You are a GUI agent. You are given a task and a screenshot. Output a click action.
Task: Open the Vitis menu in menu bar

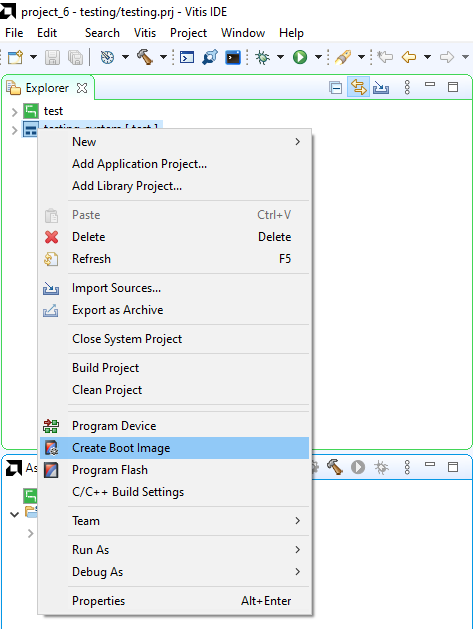pyautogui.click(x=145, y=33)
